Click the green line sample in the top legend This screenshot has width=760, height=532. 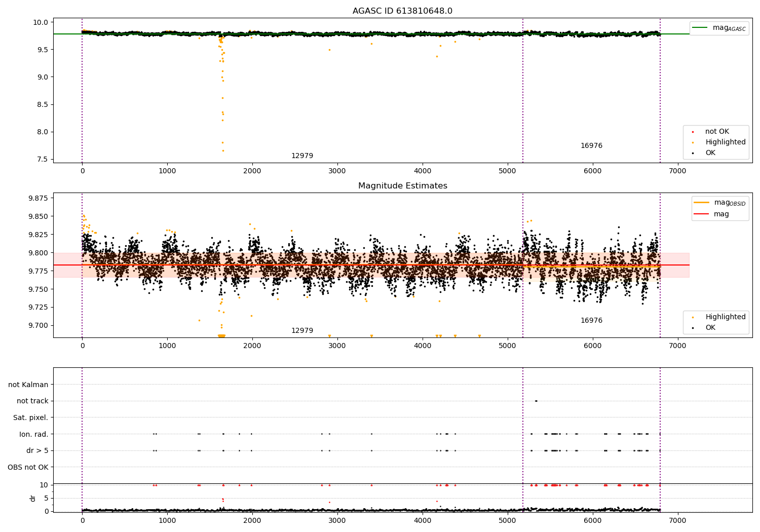pyautogui.click(x=700, y=28)
